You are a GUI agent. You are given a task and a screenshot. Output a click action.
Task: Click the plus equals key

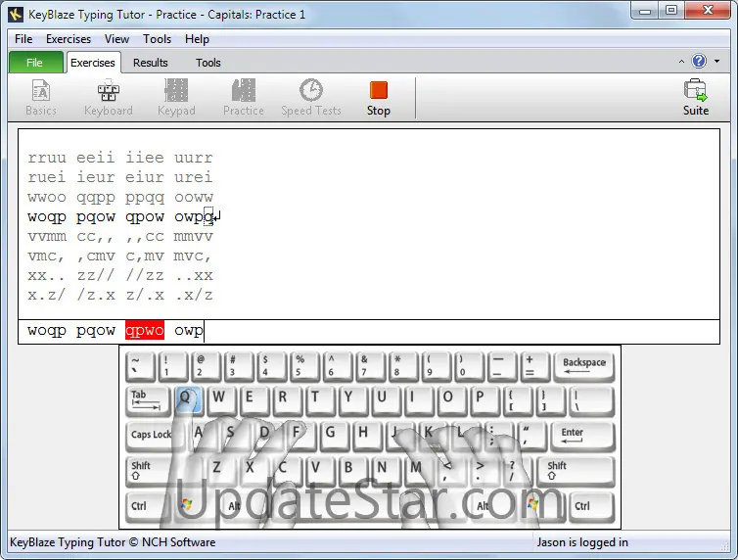(x=534, y=366)
